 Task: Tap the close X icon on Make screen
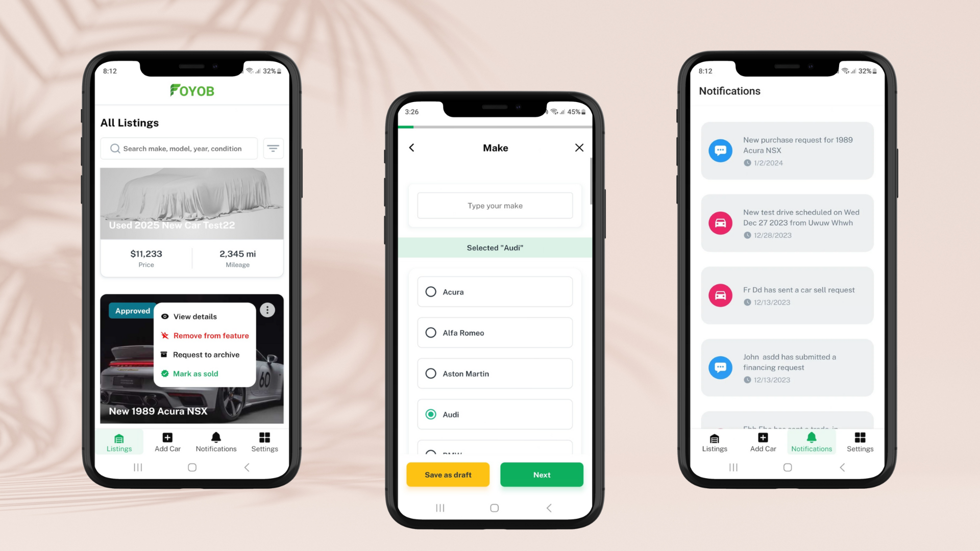(x=578, y=147)
